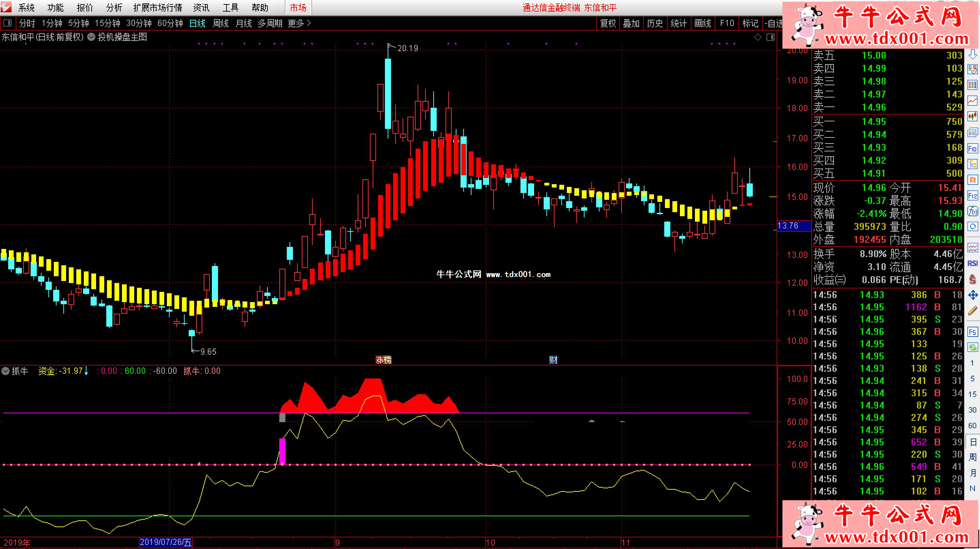Toggle the layout box left of 分时
The image size is (980, 549).
click(x=7, y=23)
